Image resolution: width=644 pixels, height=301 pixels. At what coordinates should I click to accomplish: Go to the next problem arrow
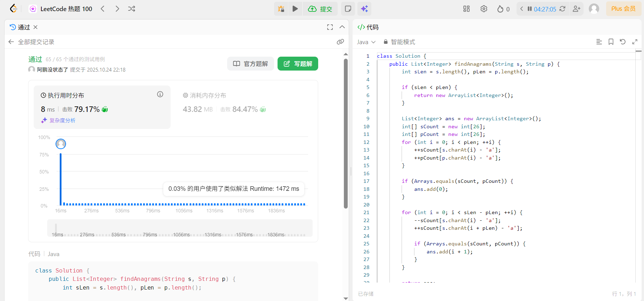[x=117, y=9]
